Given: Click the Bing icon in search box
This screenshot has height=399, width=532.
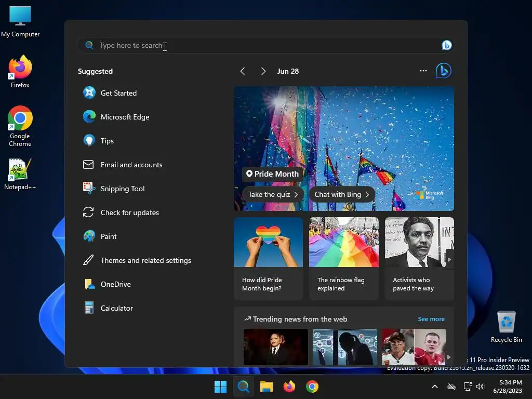Looking at the screenshot, I should (x=446, y=45).
